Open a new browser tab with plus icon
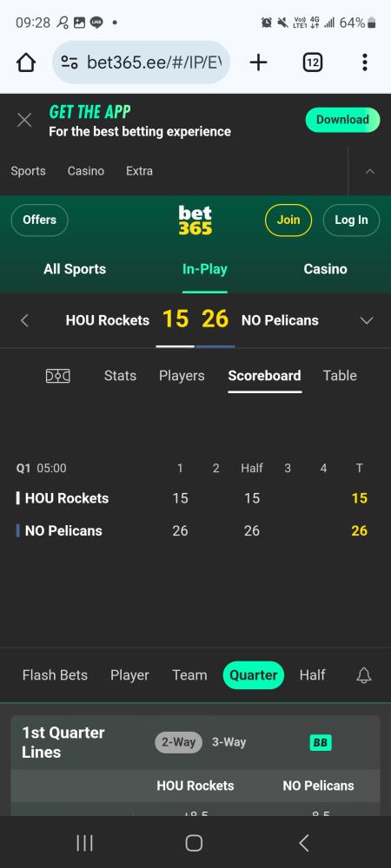The image size is (391, 868). 258,62
